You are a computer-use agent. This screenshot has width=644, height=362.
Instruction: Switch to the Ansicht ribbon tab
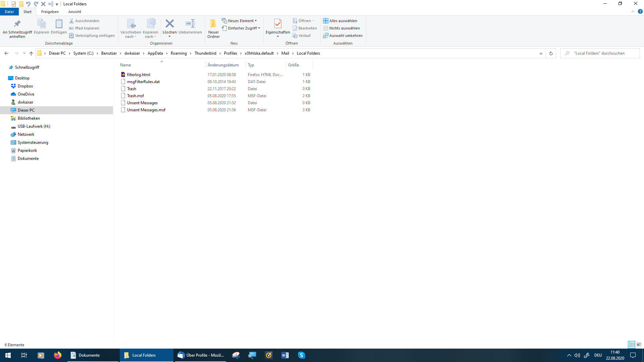point(75,12)
